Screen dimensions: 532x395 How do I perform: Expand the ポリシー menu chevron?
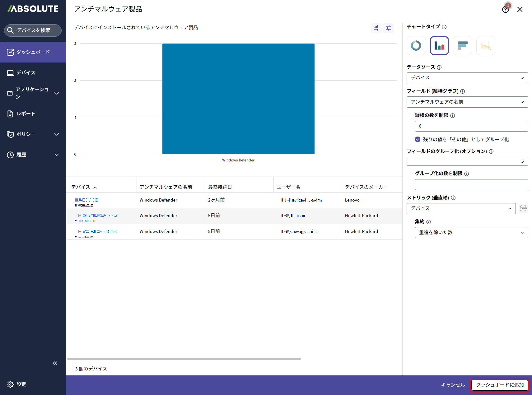pos(57,134)
